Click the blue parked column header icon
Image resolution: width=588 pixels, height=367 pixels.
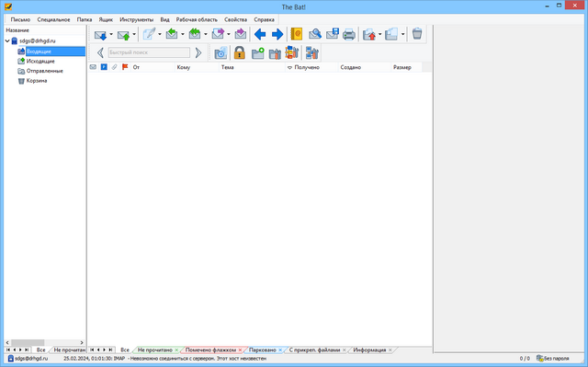click(x=104, y=67)
